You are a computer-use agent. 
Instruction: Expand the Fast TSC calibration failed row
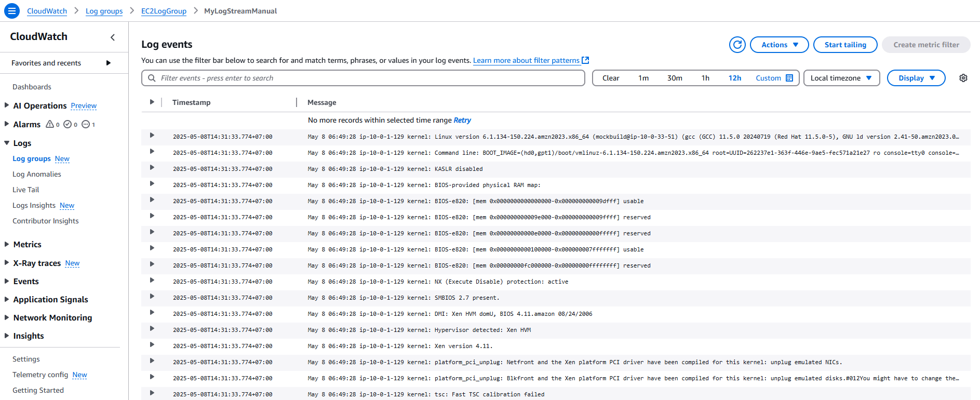[x=152, y=393]
